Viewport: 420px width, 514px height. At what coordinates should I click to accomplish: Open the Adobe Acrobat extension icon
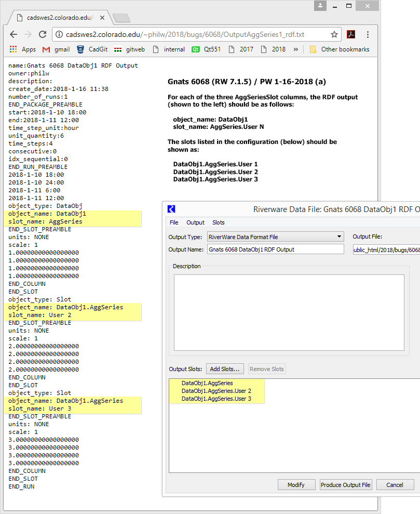[x=351, y=34]
